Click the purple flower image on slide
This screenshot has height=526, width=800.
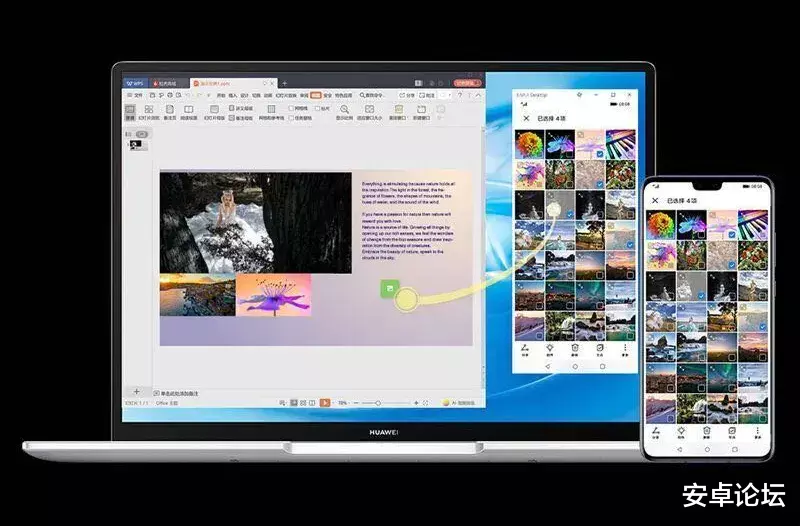273,295
